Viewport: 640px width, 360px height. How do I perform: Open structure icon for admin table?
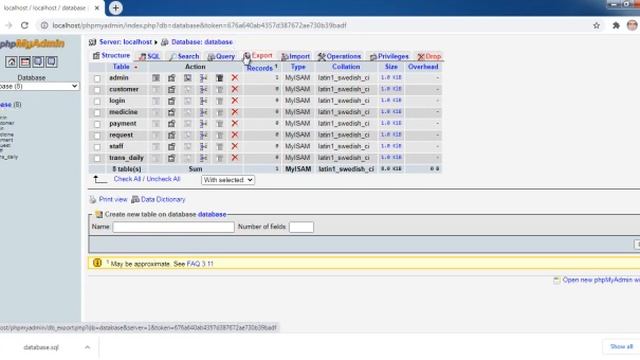coord(171,78)
